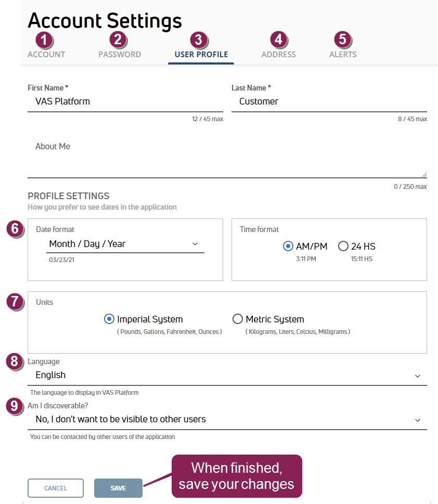Choose the Metric System units option
The height and width of the screenshot is (504, 438).
[x=238, y=319]
